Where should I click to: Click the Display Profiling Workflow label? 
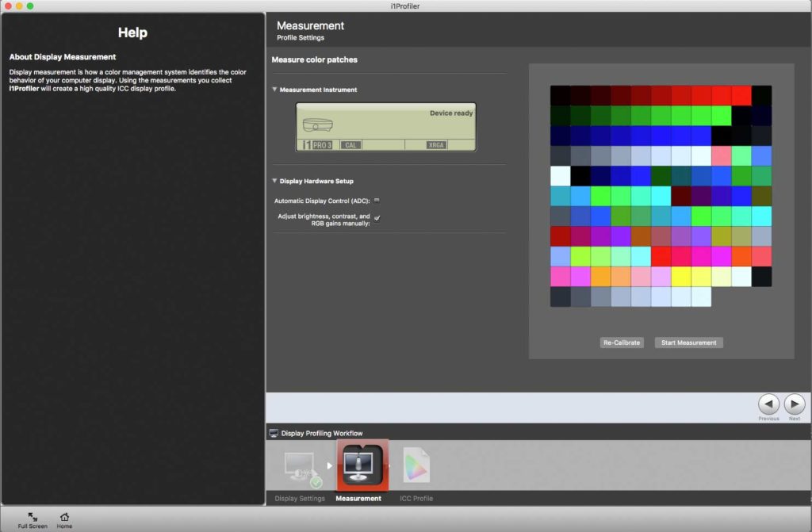coord(322,433)
